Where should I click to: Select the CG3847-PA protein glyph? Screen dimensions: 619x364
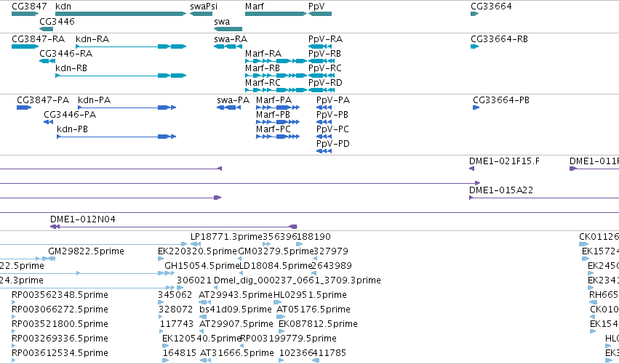coord(24,108)
